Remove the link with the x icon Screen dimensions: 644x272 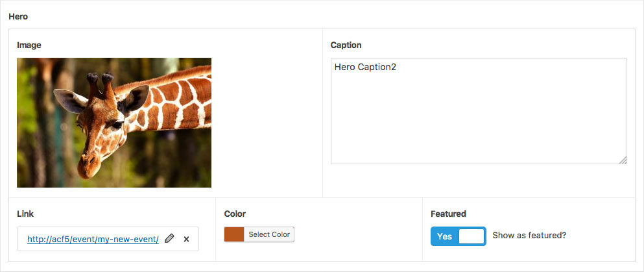[186, 239]
